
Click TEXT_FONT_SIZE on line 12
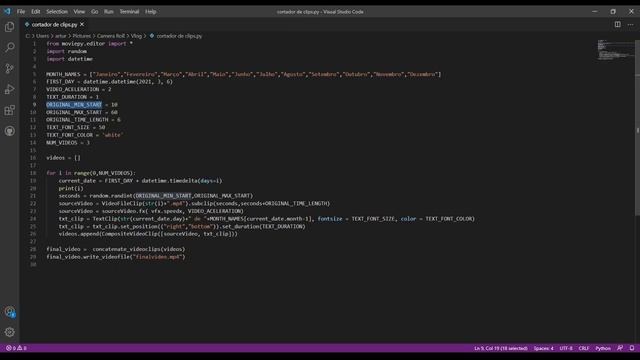tap(68, 127)
